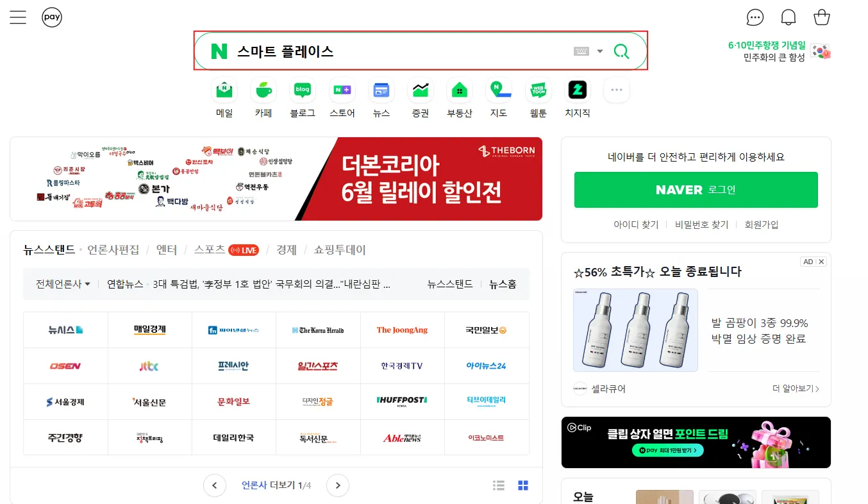Open the 한국경제TV press logo
This screenshot has width=868, height=504.
[402, 366]
